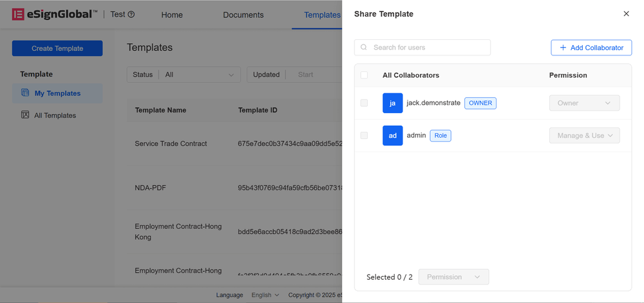Click the jack.demonstrate avatar icon
Screen dimensions: 644x303
click(x=392, y=103)
